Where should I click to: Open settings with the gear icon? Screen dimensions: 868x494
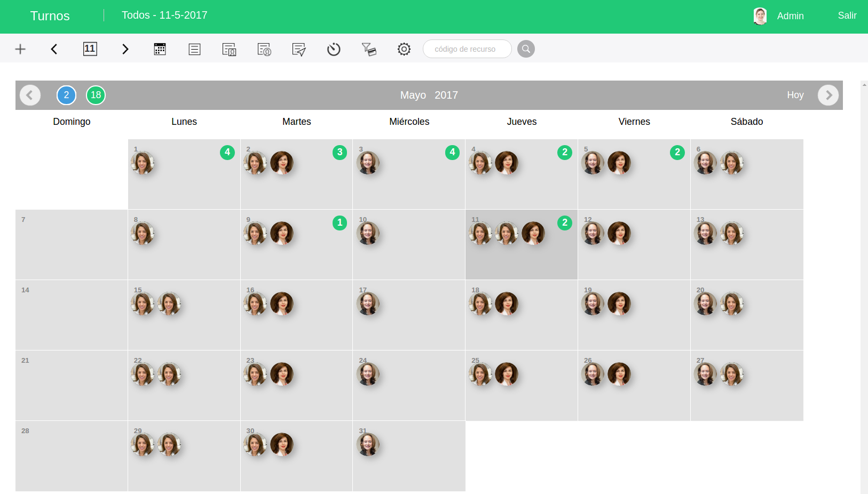click(x=404, y=49)
